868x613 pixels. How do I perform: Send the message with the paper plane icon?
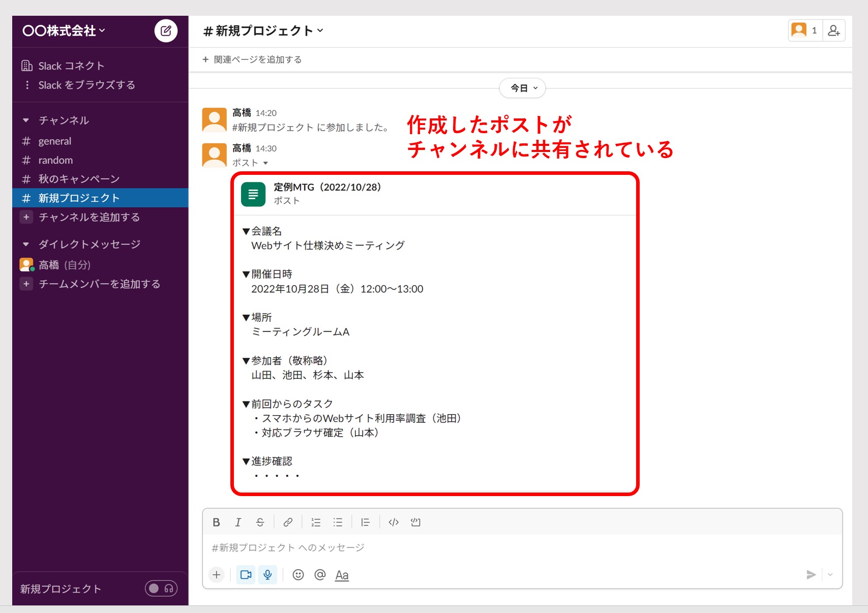(x=811, y=575)
